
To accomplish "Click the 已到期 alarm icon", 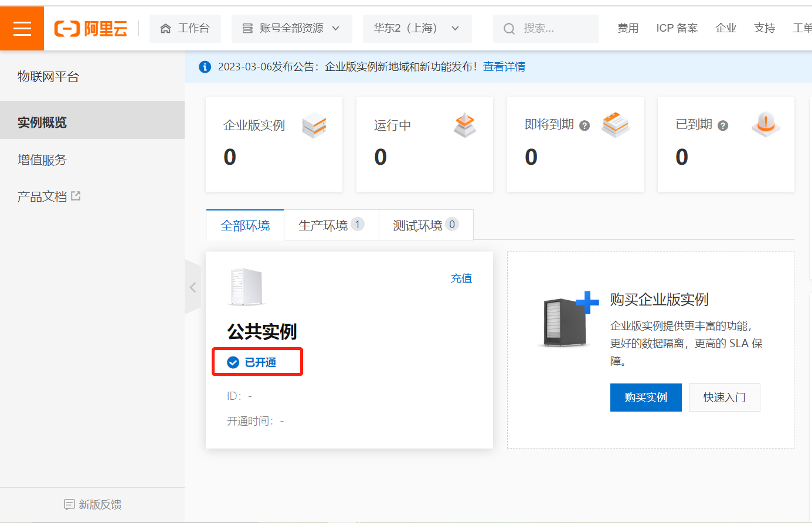I will point(766,124).
